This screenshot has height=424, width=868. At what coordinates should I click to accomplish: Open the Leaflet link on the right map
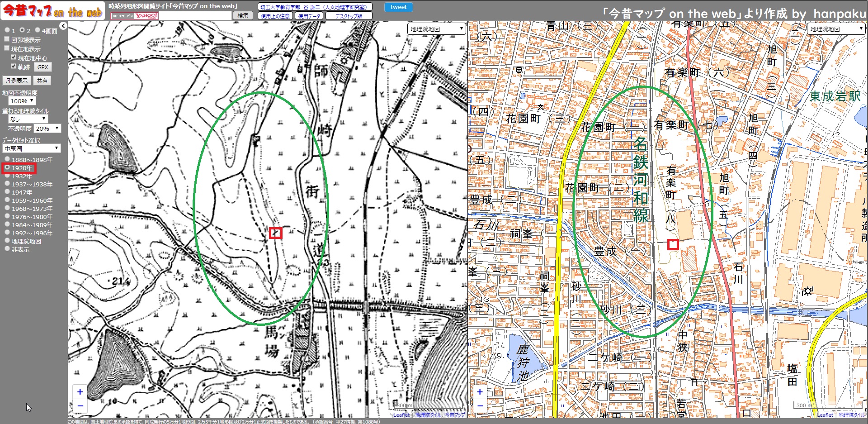point(825,415)
